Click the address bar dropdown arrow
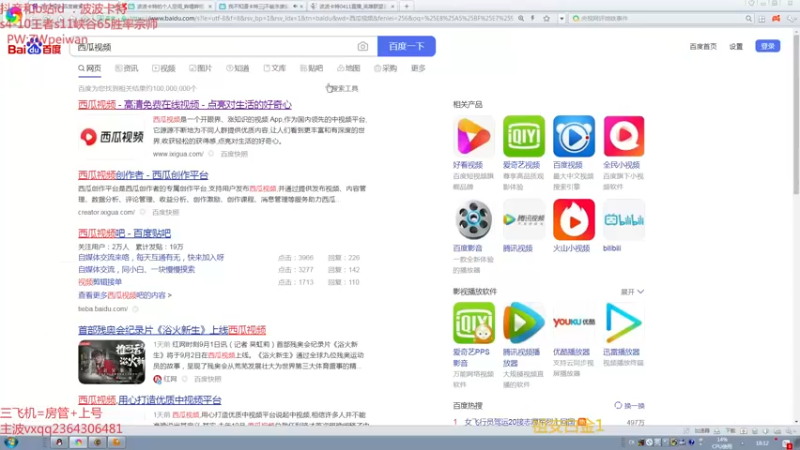 (x=561, y=18)
